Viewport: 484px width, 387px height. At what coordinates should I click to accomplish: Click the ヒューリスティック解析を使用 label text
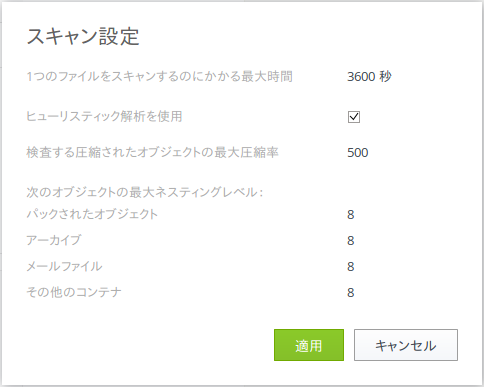(104, 117)
